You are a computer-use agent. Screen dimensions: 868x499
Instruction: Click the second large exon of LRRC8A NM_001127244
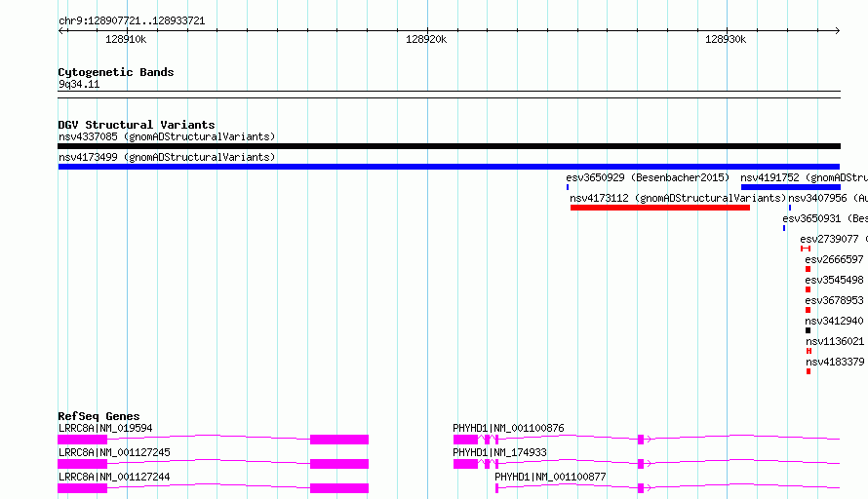(x=339, y=488)
